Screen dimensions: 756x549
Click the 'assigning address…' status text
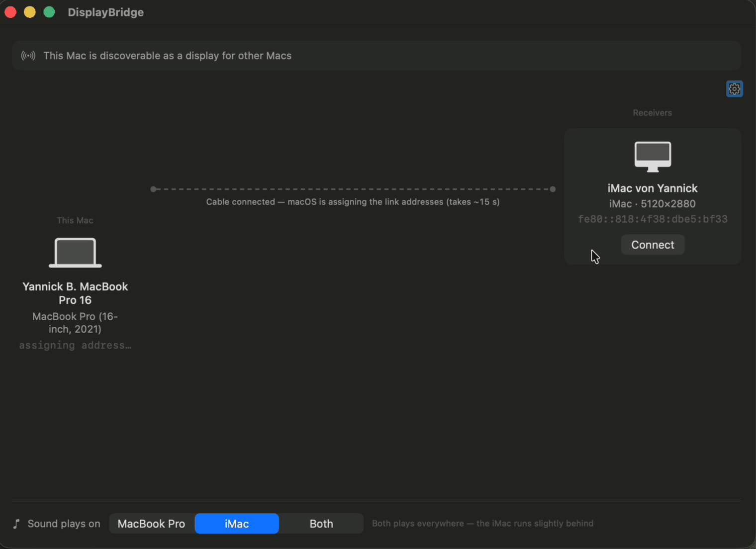tap(75, 345)
